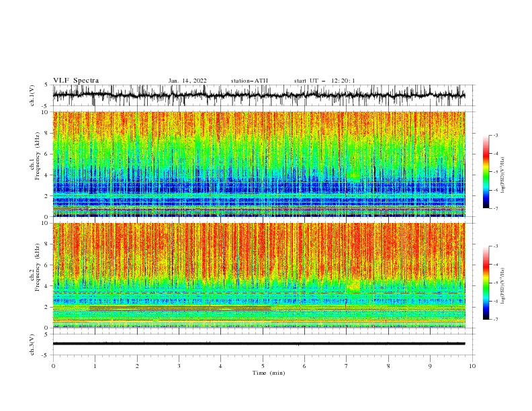
Task: Click the ch.1 voltage waveform trace
Action: 259,95
